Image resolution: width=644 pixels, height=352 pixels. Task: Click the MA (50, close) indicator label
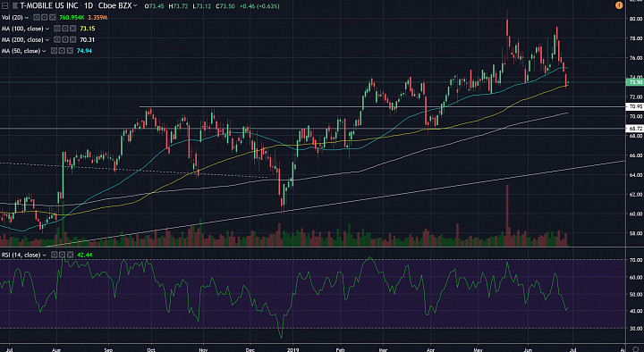coord(21,51)
